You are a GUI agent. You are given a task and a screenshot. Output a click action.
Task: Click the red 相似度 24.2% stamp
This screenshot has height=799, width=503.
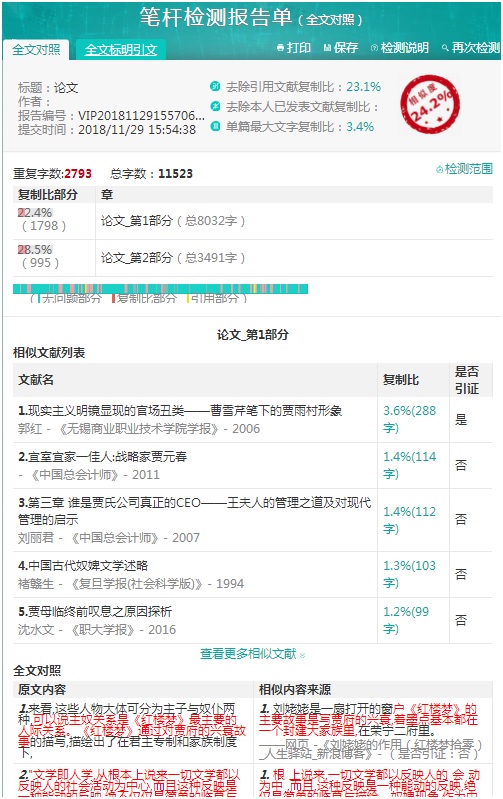[430, 104]
